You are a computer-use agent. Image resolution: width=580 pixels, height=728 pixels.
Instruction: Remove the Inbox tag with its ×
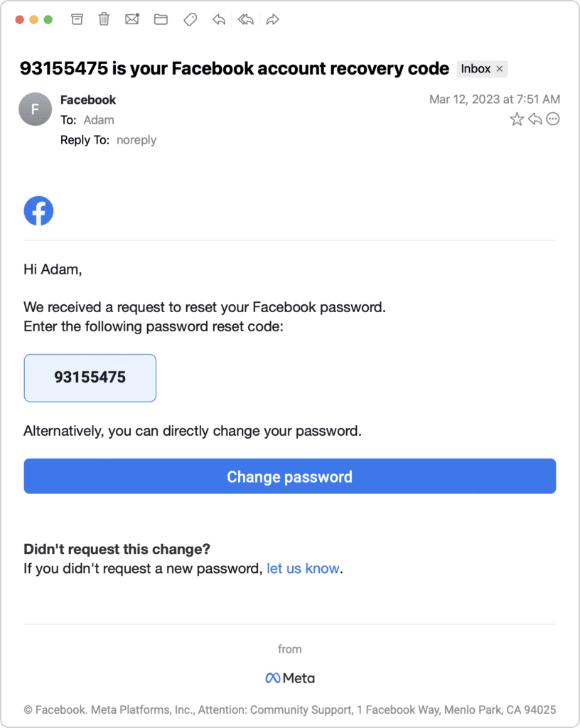coord(500,69)
